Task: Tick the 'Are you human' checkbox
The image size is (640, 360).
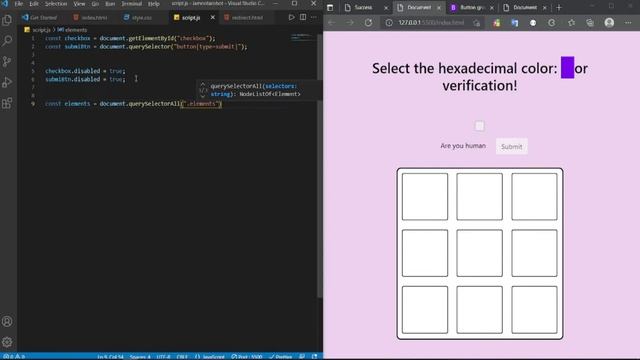Action: pos(480,126)
